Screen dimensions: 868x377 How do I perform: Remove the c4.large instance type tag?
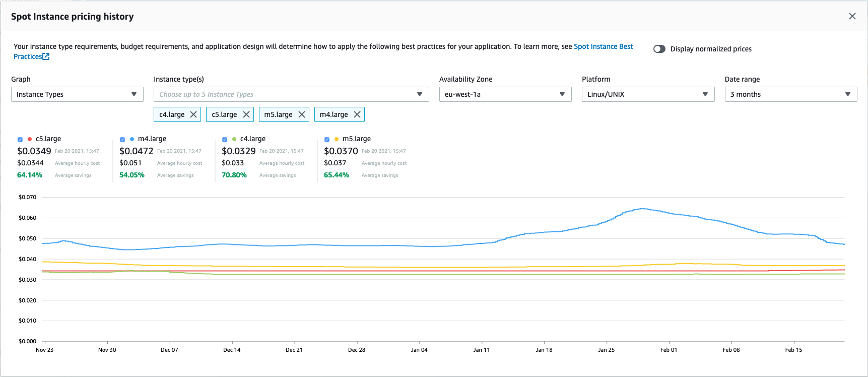click(193, 114)
